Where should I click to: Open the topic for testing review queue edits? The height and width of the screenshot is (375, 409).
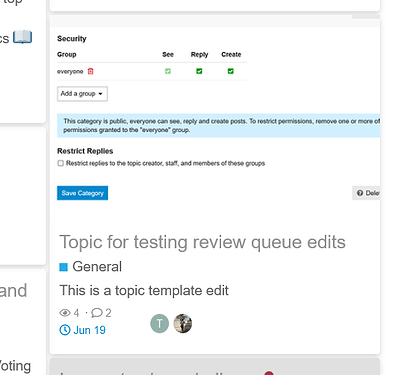pos(202,242)
